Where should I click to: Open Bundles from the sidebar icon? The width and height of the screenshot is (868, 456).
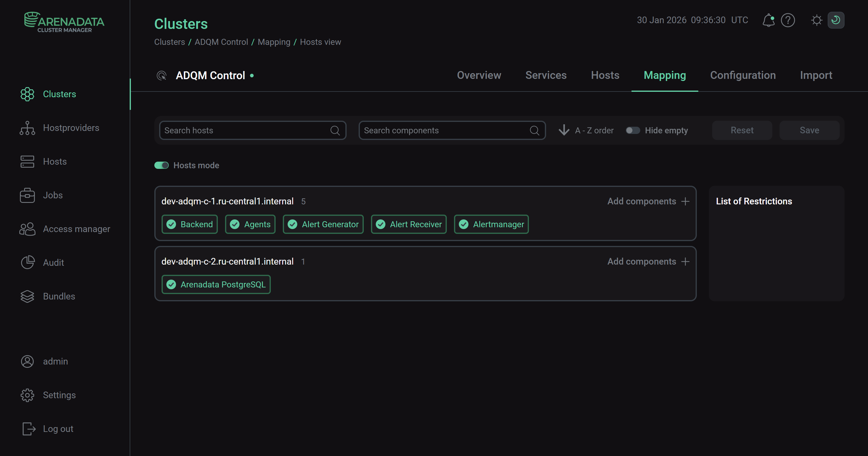27,296
